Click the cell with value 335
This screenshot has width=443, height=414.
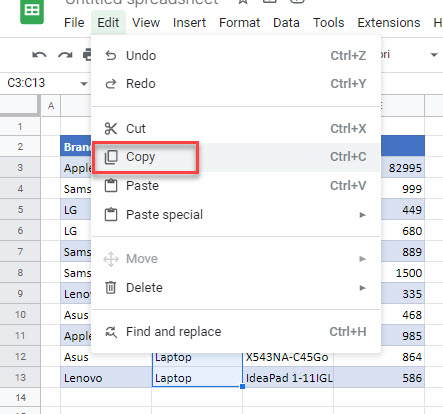point(403,293)
